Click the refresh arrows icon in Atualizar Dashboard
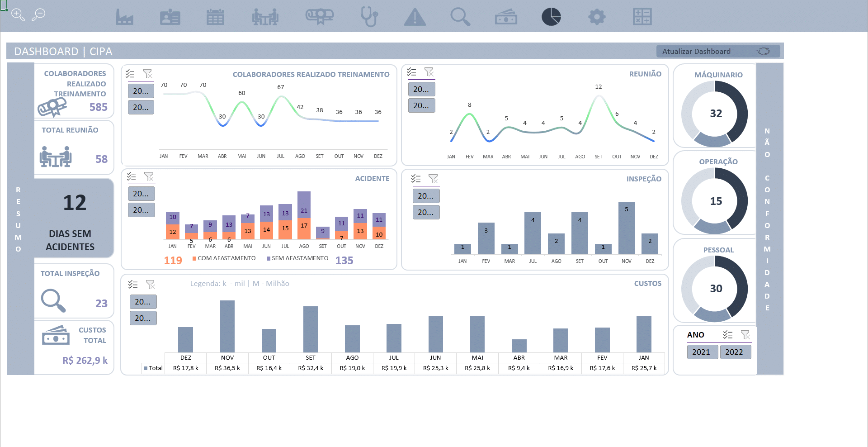Image resolution: width=868 pixels, height=447 pixels. pyautogui.click(x=763, y=51)
